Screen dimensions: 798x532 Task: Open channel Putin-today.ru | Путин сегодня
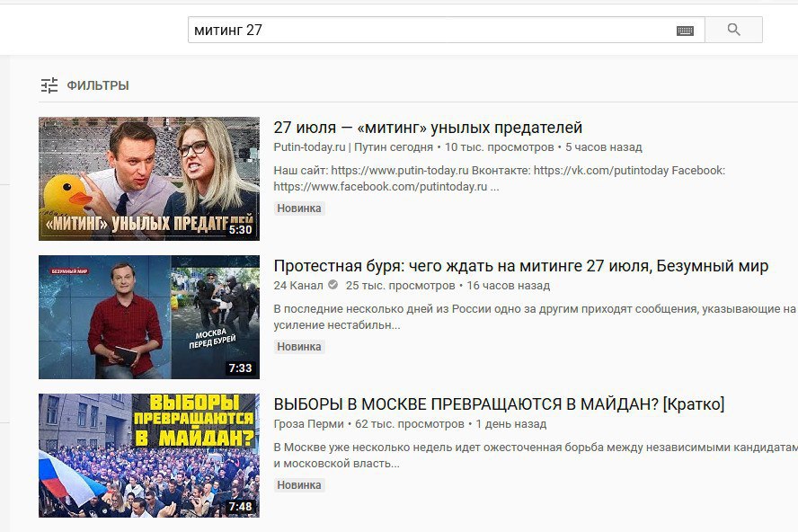point(353,147)
